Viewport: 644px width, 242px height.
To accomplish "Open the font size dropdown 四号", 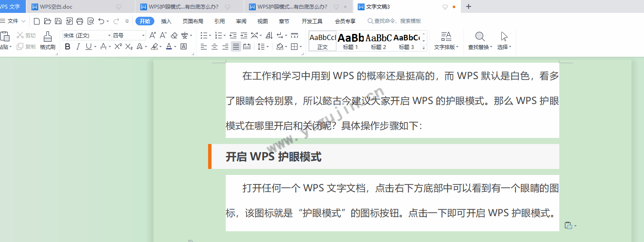I will click(x=143, y=35).
